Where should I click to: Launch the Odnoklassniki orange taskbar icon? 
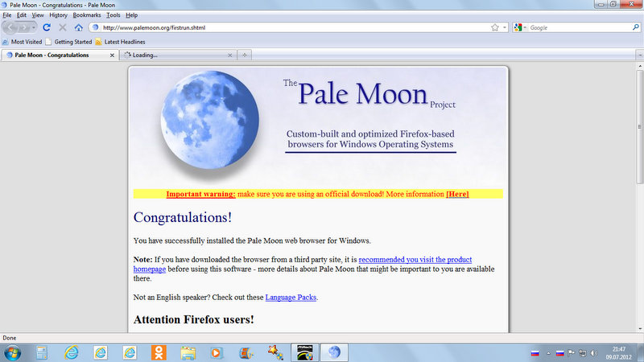point(159,352)
